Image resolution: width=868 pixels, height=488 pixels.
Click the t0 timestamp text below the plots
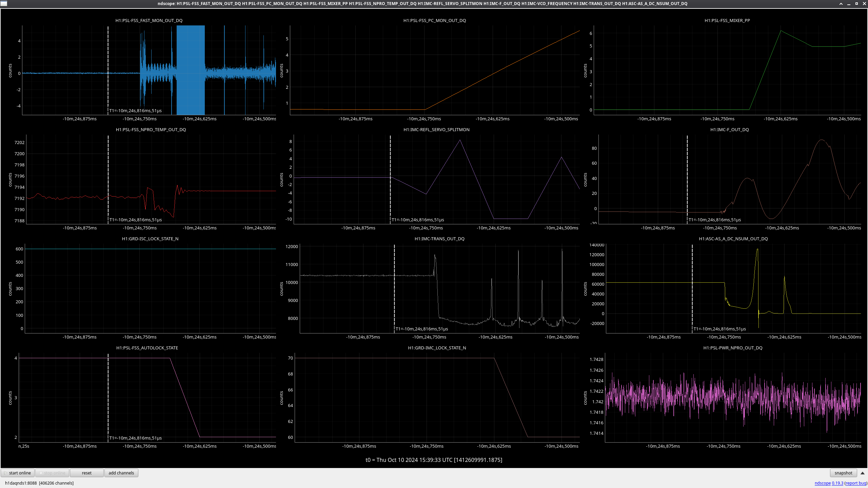pos(434,460)
